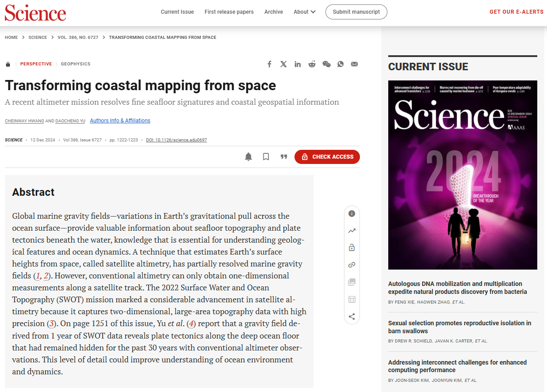Share article on Reddit

coord(312,64)
